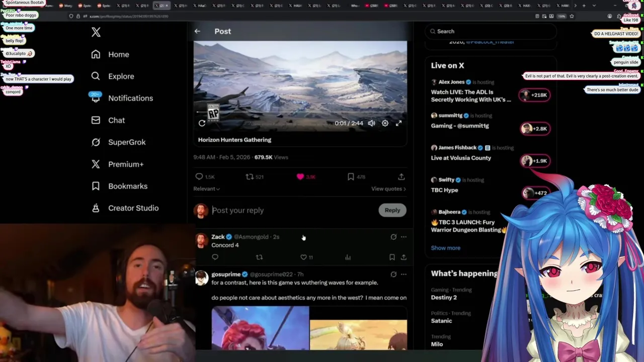Viewport: 644px width, 362px height.
Task: Open a new browser tab
Action: [x=584, y=6]
